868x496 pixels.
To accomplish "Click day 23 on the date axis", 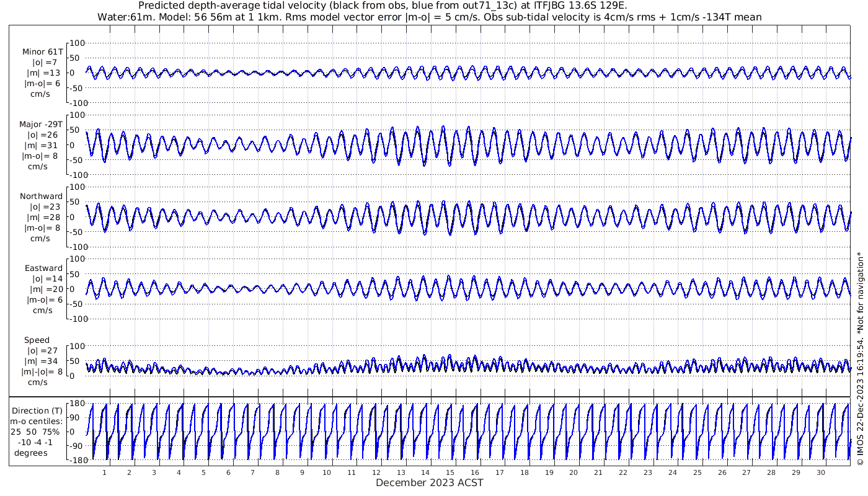I will (x=648, y=472).
